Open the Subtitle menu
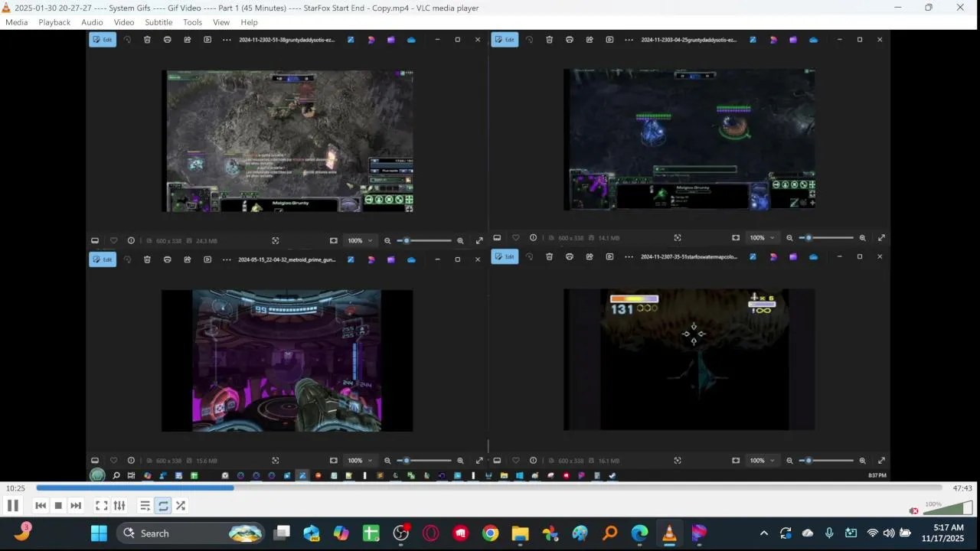The image size is (980, 551). [158, 22]
